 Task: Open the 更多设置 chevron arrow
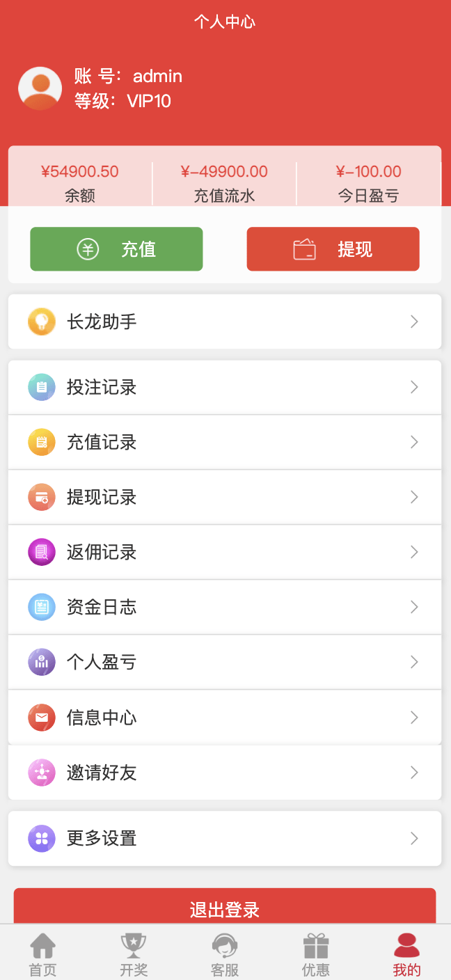pyautogui.click(x=414, y=838)
